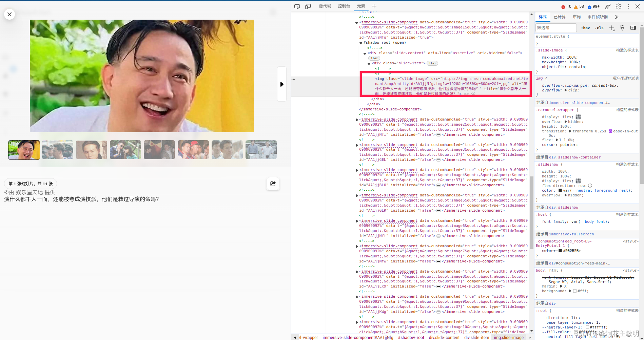
Task: Toggle flex badge next to slide-item div
Action: (432, 63)
